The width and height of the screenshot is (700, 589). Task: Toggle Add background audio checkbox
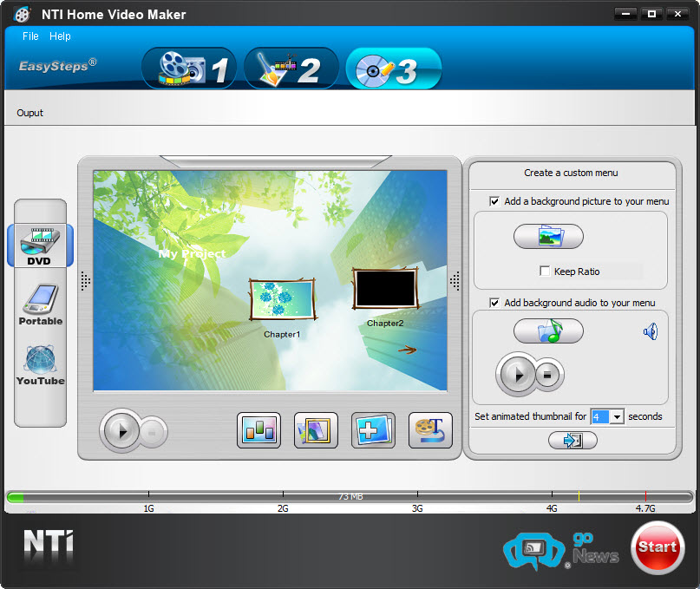494,303
